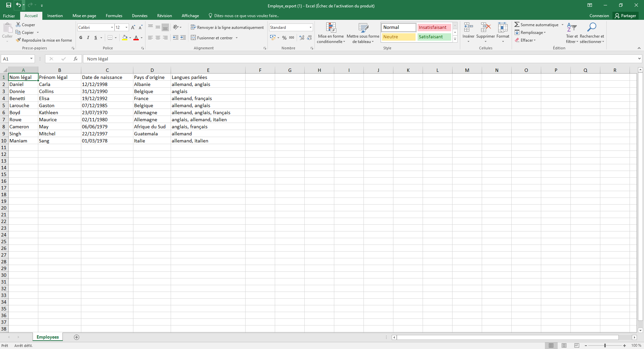
Task: Toggle left text alignment
Action: point(151,38)
